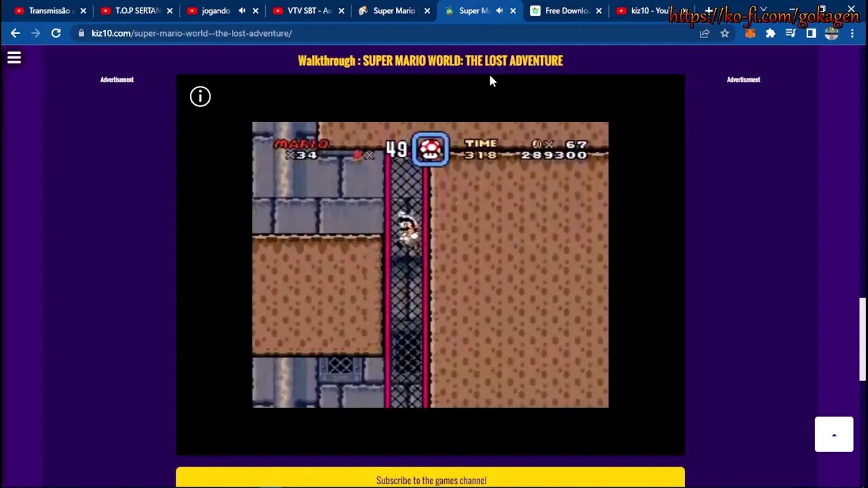This screenshot has height=488, width=868.
Task: Close the active Super Mario tab
Action: pyautogui.click(x=513, y=11)
